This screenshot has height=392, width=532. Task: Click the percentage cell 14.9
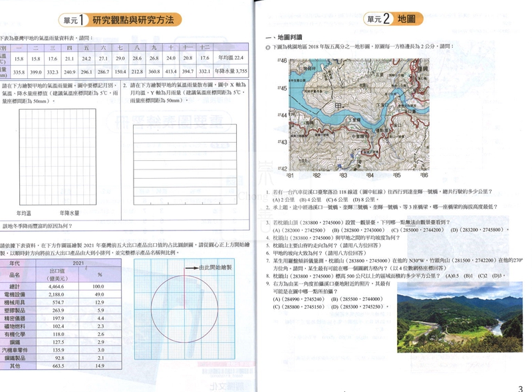point(99,366)
